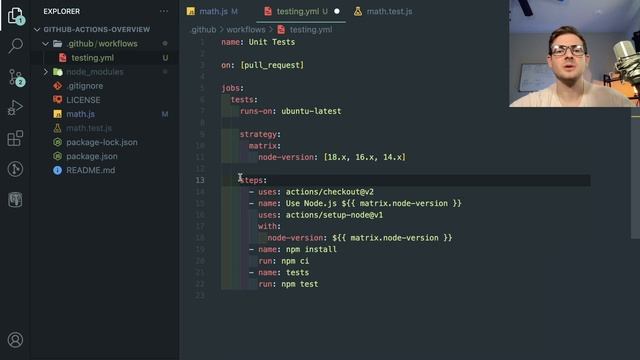The width and height of the screenshot is (640, 360).
Task: Click line number 13 in the gutter
Action: pos(200,180)
